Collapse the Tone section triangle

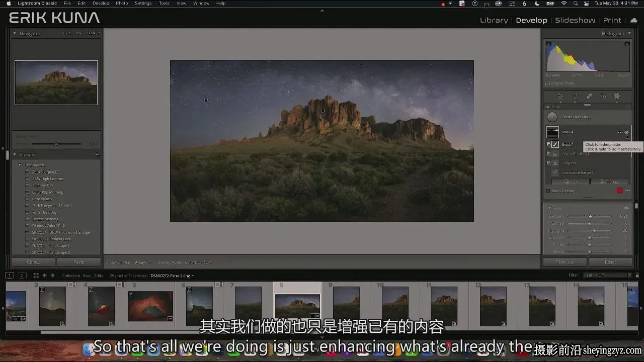coord(549,208)
